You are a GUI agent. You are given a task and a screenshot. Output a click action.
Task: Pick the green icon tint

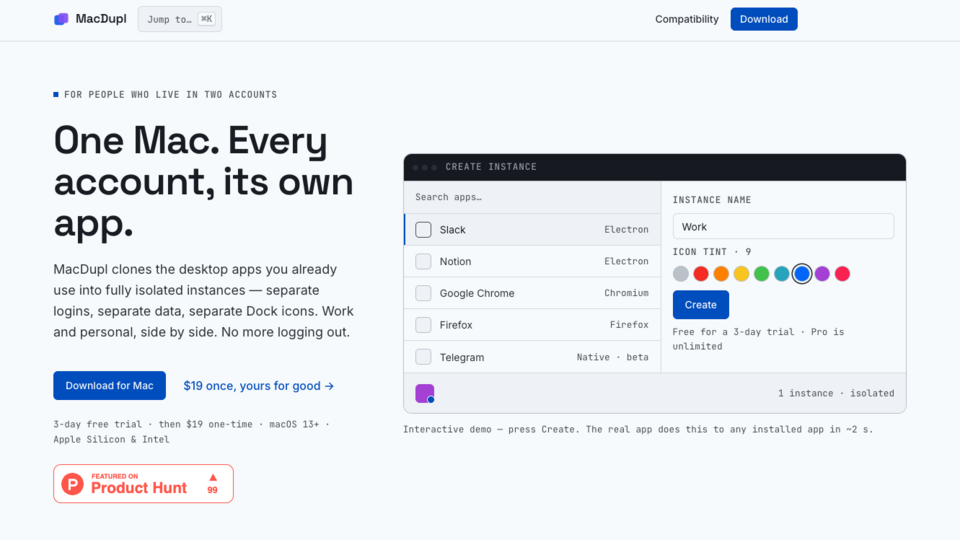click(x=762, y=274)
